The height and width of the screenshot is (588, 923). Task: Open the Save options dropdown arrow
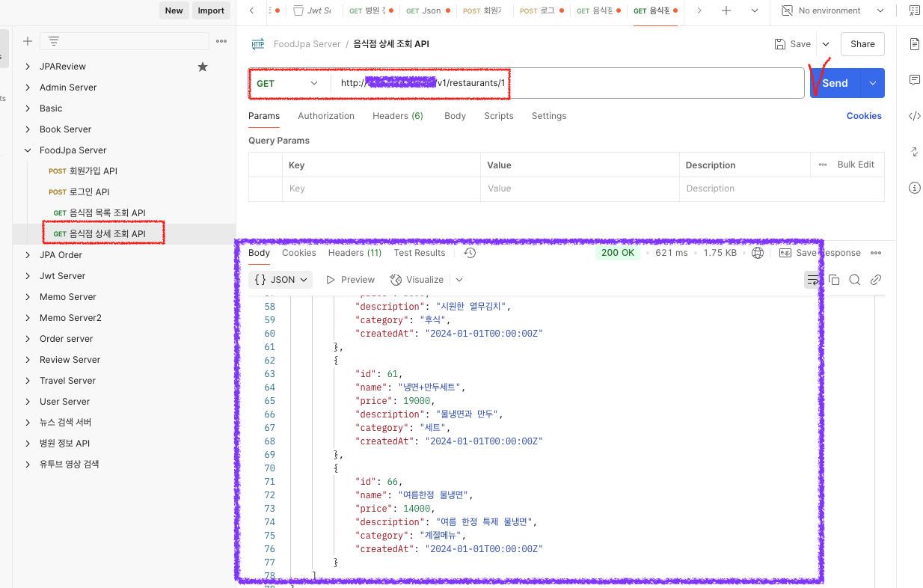[826, 44]
